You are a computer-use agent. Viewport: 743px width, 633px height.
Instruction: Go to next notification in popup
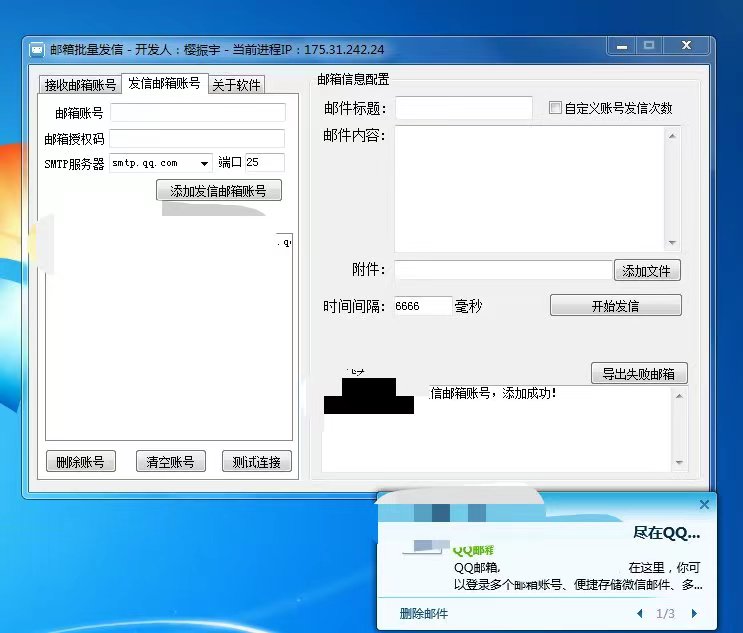pos(695,613)
